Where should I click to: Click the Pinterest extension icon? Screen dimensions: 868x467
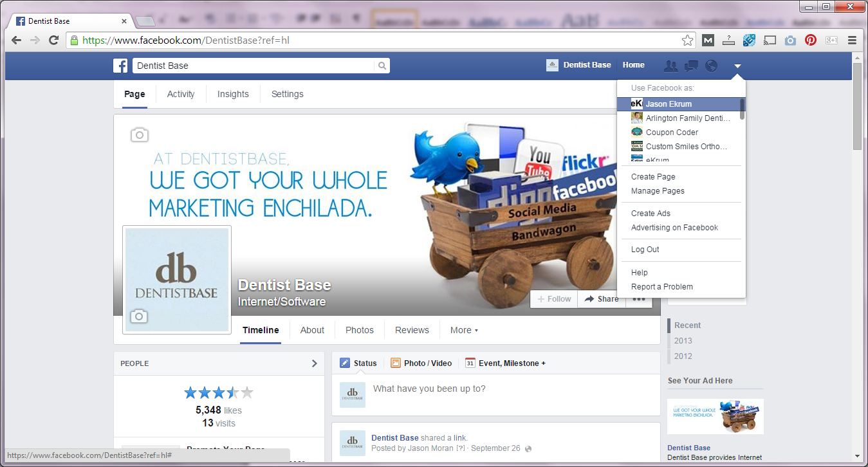tap(811, 40)
